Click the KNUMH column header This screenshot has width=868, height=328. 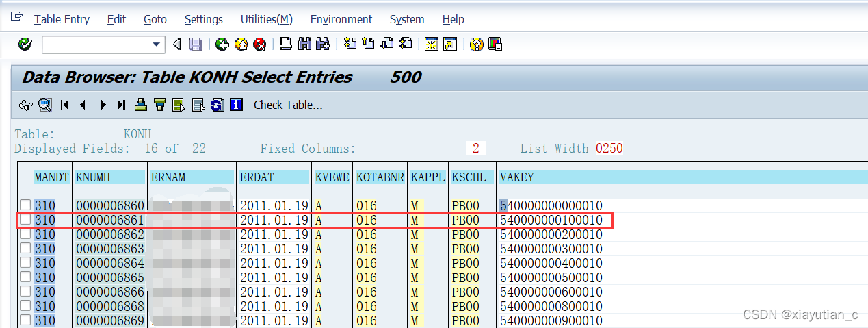point(109,177)
